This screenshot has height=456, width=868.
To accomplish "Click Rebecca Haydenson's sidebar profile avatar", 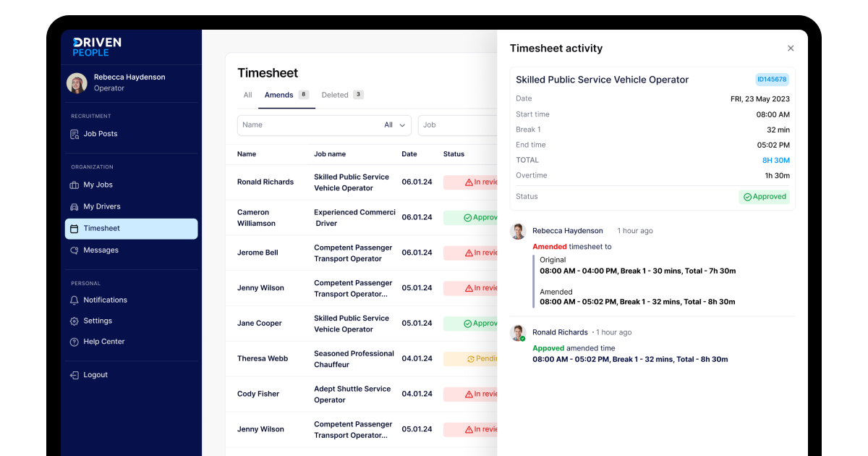I will (x=77, y=83).
